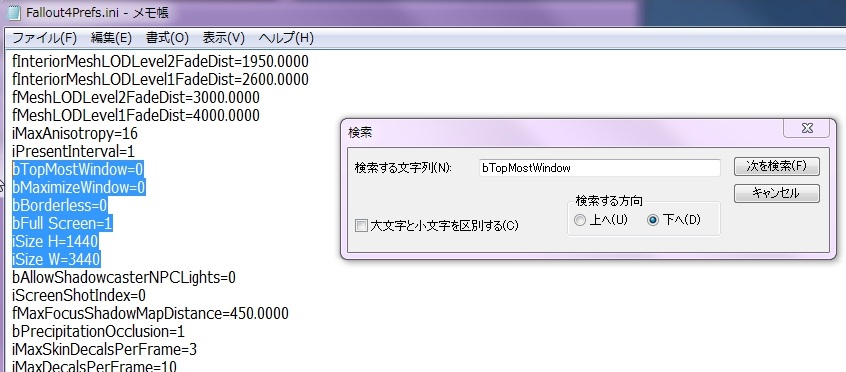
Task: Click line fMeshLODLevel2FadeDist=3000.0000
Action: coord(136,98)
